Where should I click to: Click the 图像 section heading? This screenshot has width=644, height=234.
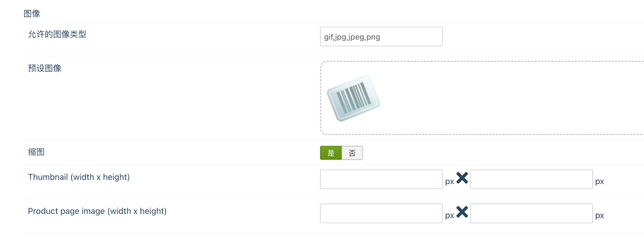[x=32, y=13]
